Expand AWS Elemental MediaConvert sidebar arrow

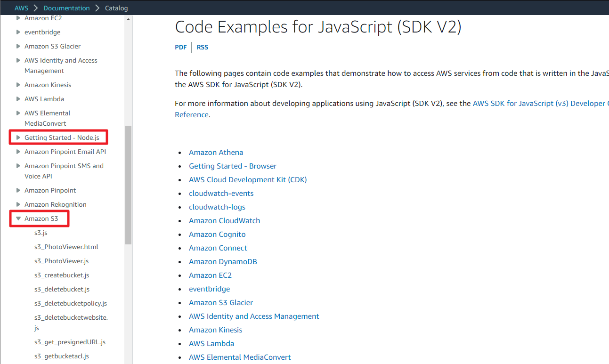click(18, 113)
